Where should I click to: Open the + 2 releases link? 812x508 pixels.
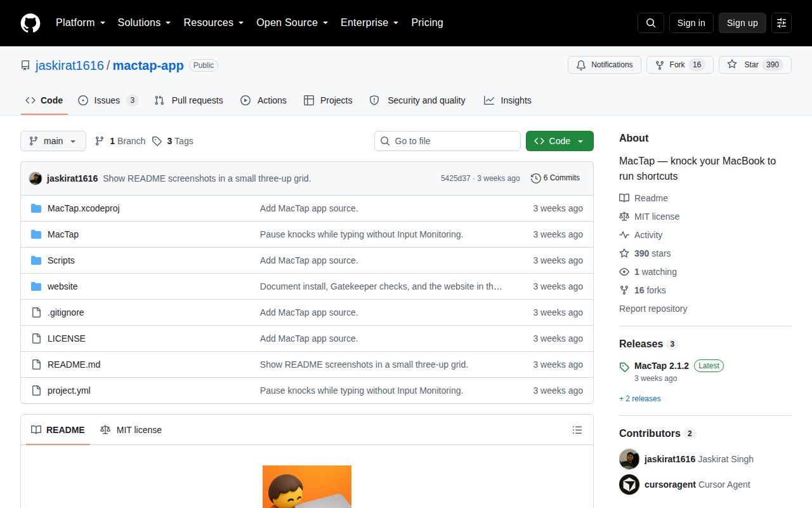click(x=640, y=399)
